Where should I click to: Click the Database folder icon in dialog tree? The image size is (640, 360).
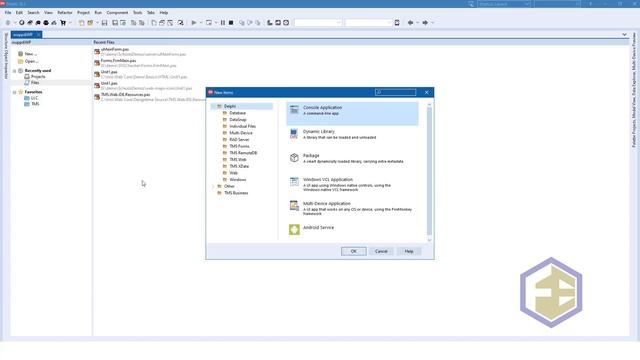[x=224, y=113]
